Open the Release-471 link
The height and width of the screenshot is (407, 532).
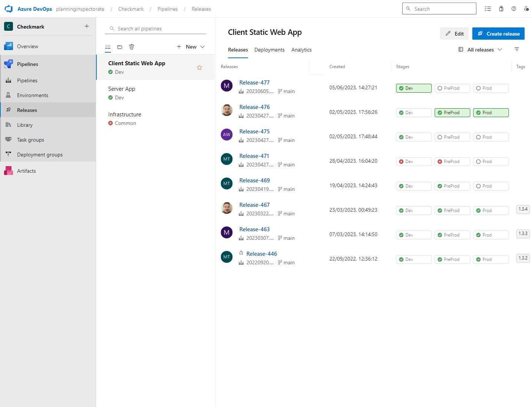[x=254, y=156]
